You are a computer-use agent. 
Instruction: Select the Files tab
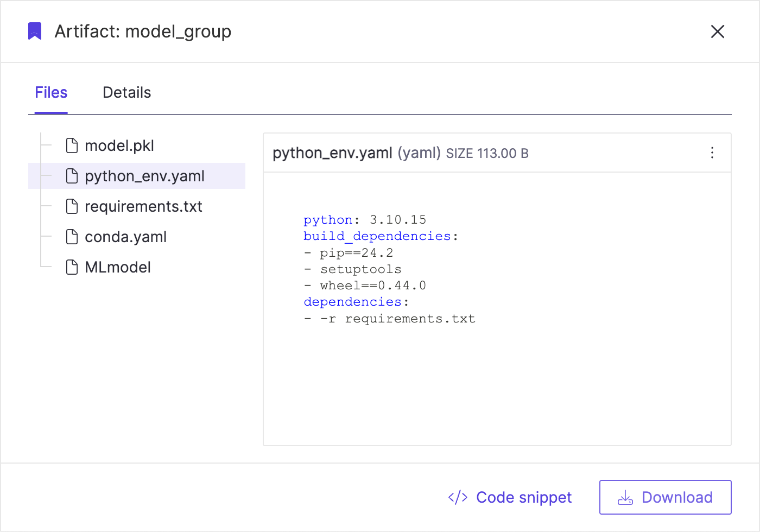pos(51,92)
